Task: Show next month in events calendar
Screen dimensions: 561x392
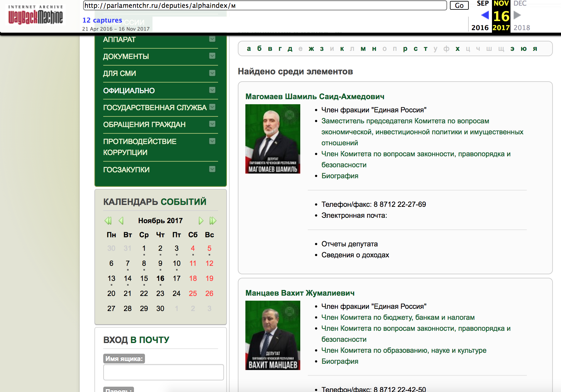Action: [x=201, y=221]
